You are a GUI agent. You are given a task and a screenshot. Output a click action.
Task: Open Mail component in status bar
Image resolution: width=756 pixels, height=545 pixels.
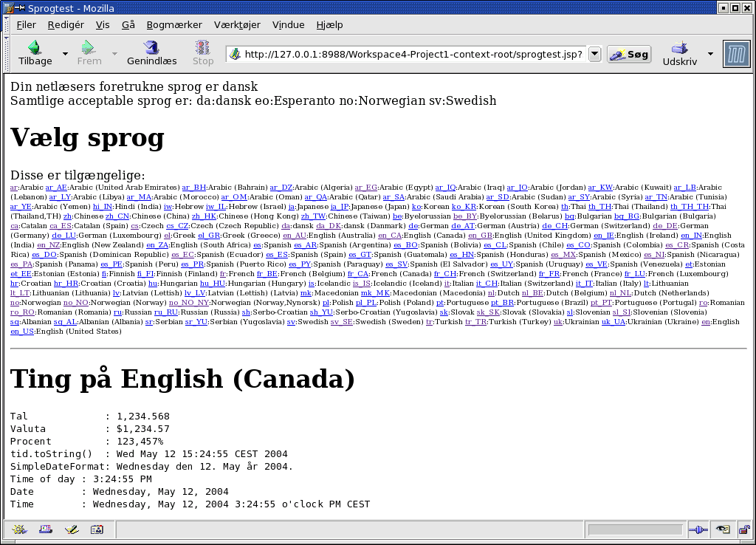[45, 529]
